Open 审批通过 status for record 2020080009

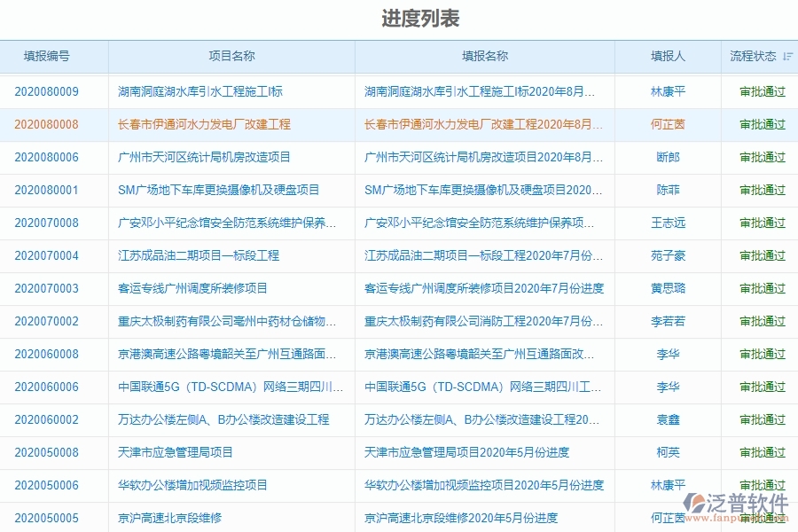(x=761, y=90)
